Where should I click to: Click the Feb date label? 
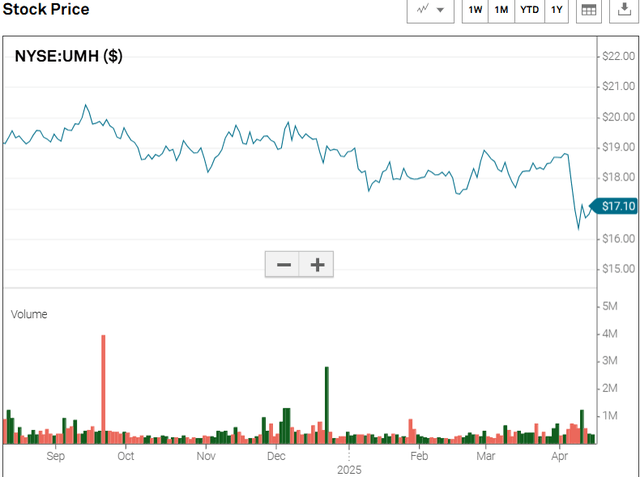[419, 456]
